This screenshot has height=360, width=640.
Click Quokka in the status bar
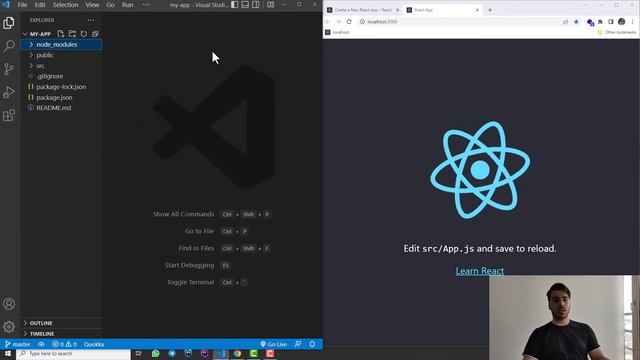(94, 344)
